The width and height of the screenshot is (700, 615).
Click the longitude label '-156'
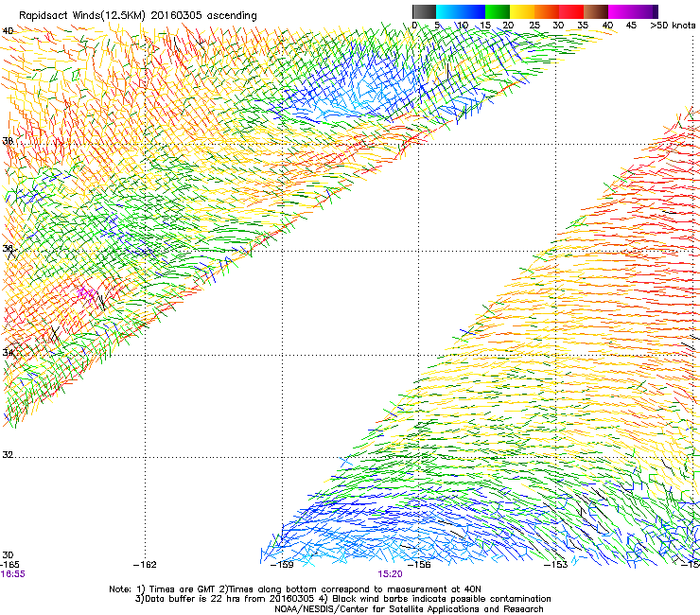click(x=419, y=565)
